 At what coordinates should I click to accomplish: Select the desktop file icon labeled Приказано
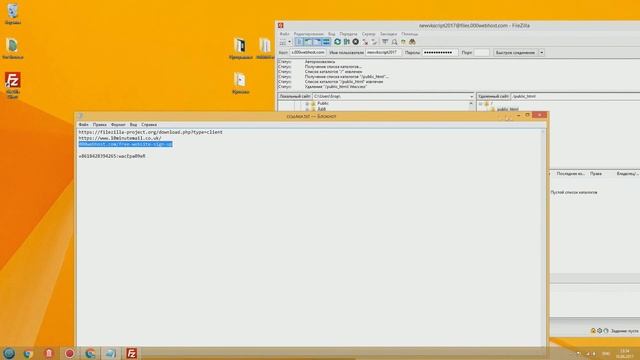(240, 49)
